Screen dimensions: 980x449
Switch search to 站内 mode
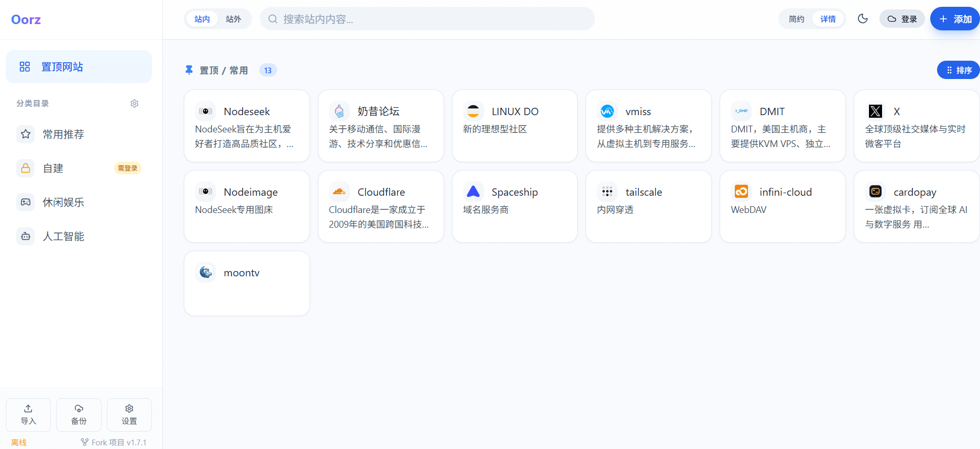tap(202, 19)
